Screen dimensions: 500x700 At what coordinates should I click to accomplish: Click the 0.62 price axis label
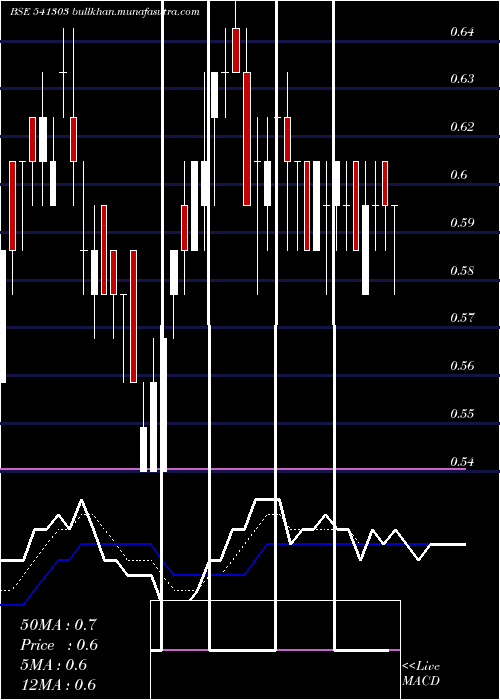click(462, 127)
